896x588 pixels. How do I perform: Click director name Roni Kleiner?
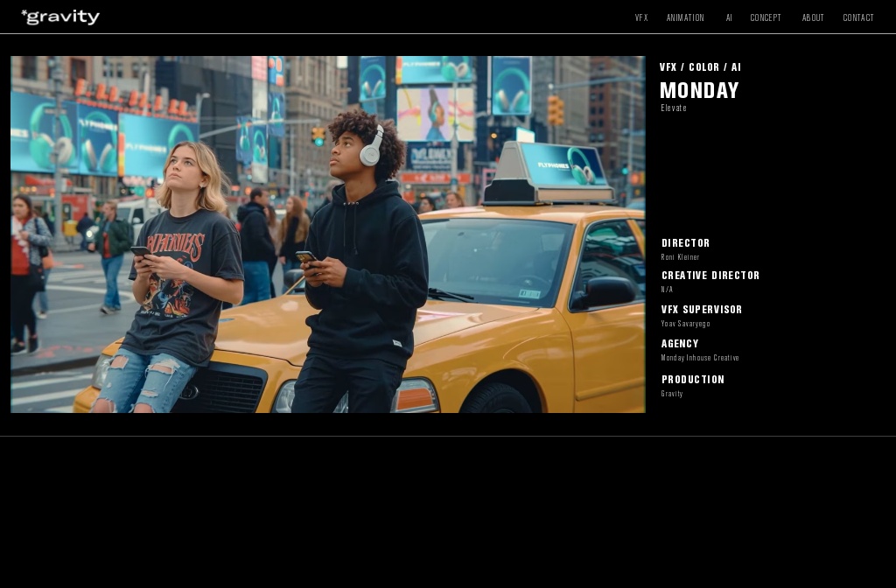(x=680, y=257)
